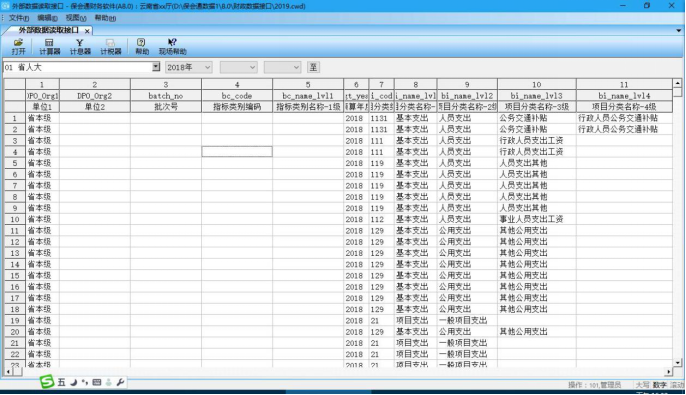Select row header number 5

point(15,163)
